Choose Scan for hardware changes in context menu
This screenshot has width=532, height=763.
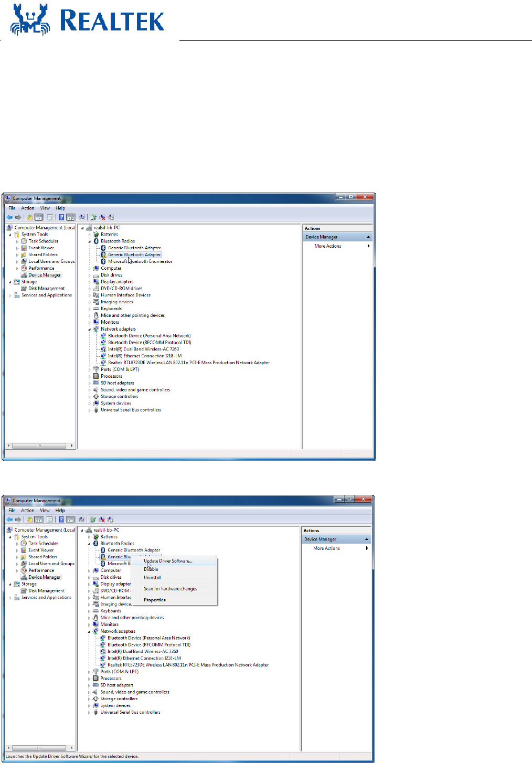[170, 589]
